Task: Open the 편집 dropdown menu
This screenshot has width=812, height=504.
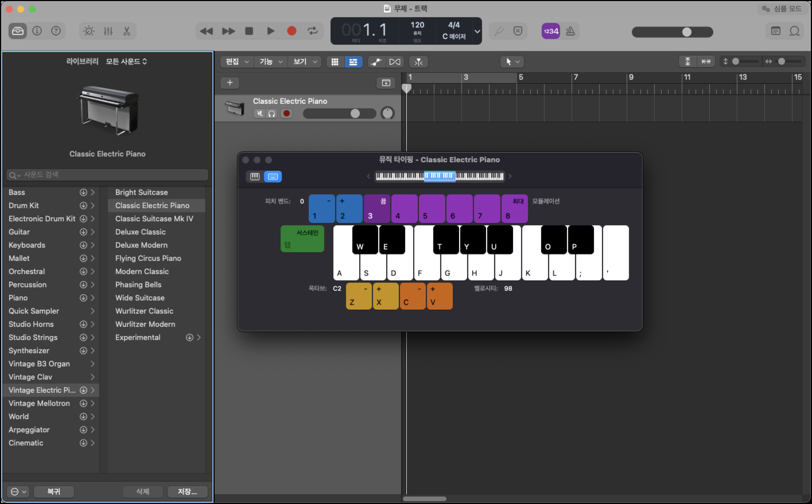Action: pos(236,62)
